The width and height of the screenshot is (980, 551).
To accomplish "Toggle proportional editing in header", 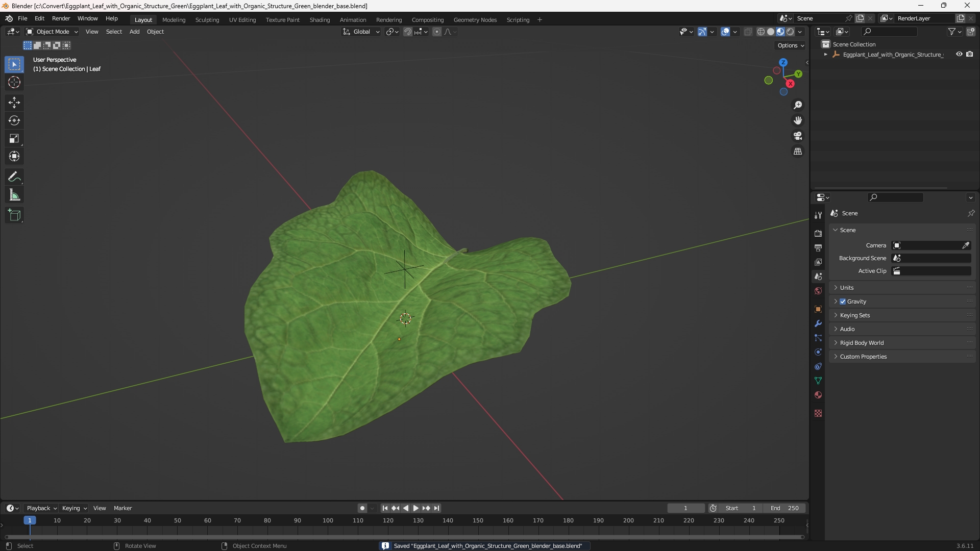I will pyautogui.click(x=437, y=32).
